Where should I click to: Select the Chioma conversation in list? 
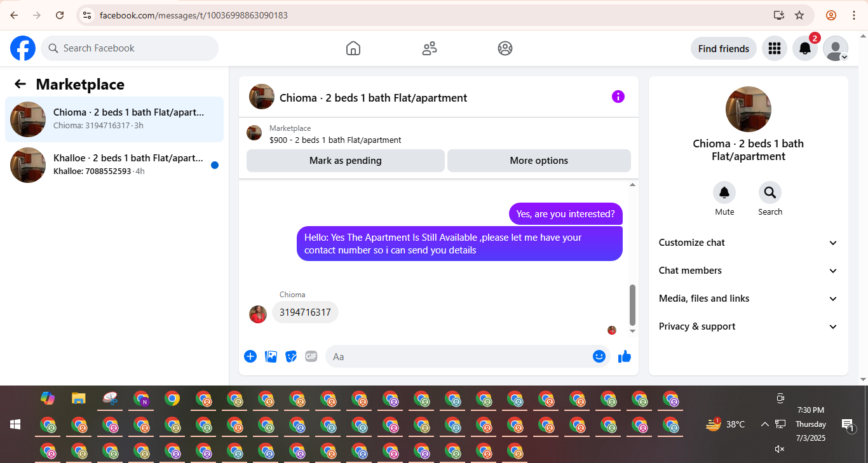click(114, 119)
